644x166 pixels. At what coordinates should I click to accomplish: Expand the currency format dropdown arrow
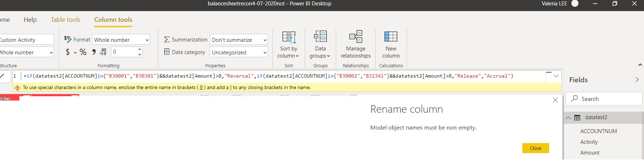(x=75, y=53)
